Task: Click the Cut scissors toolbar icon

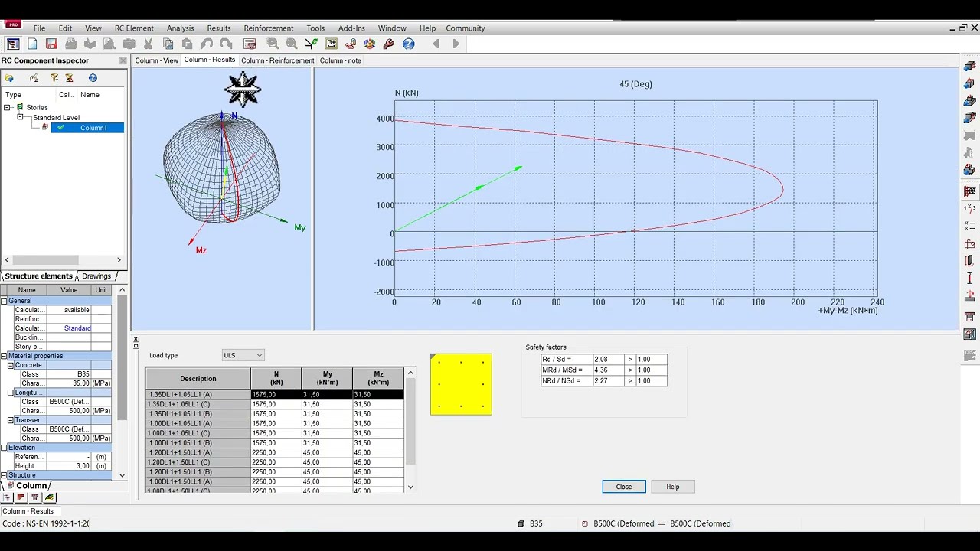Action: click(x=149, y=44)
